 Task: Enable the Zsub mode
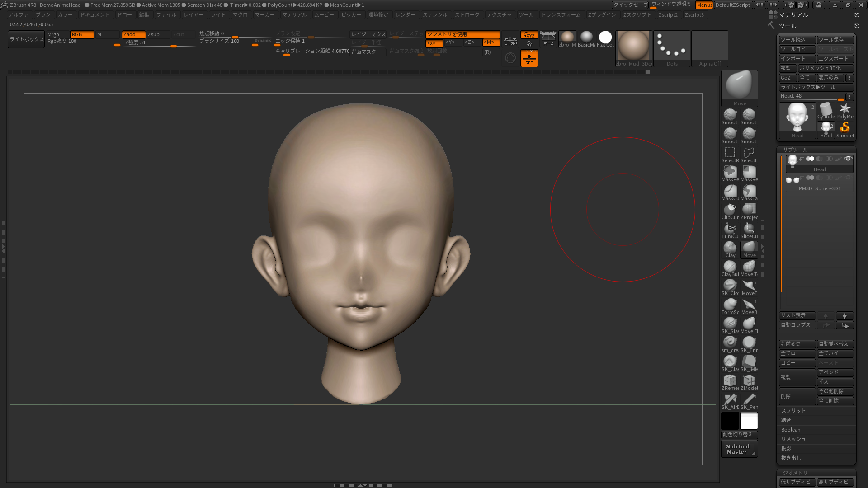tap(158, 34)
